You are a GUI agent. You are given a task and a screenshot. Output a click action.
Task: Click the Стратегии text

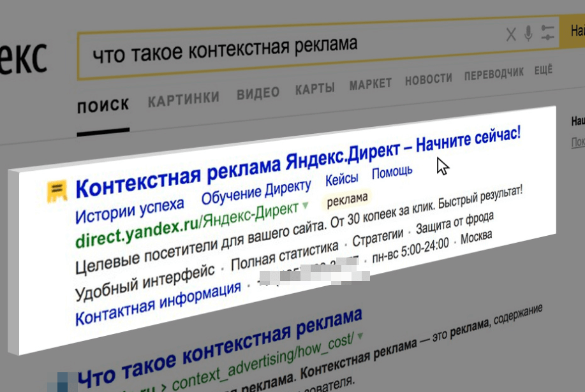click(378, 237)
